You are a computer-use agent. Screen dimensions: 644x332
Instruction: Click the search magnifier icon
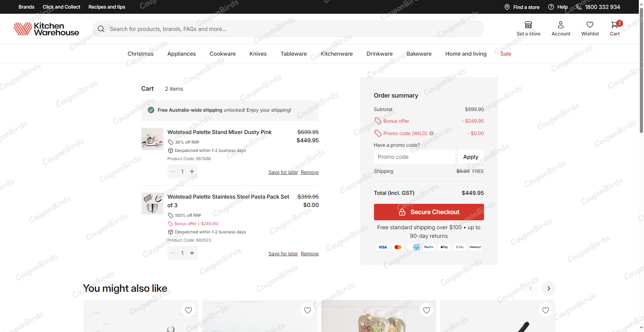pyautogui.click(x=101, y=29)
